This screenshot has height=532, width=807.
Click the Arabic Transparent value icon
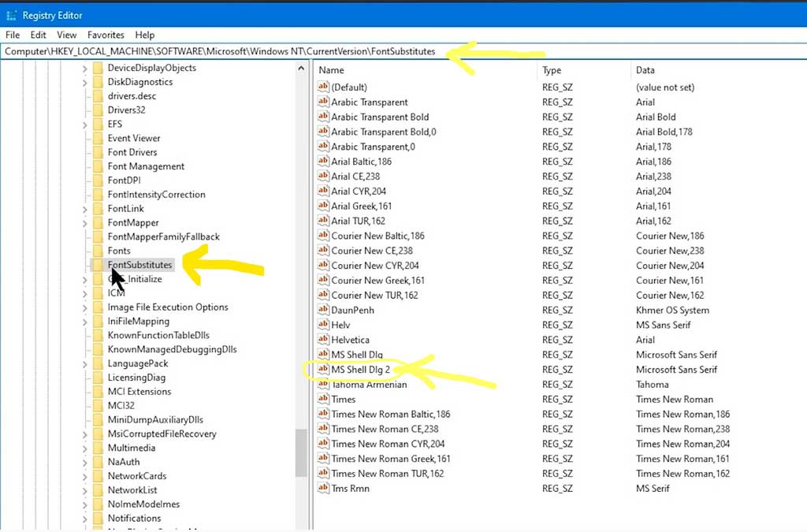(x=323, y=102)
